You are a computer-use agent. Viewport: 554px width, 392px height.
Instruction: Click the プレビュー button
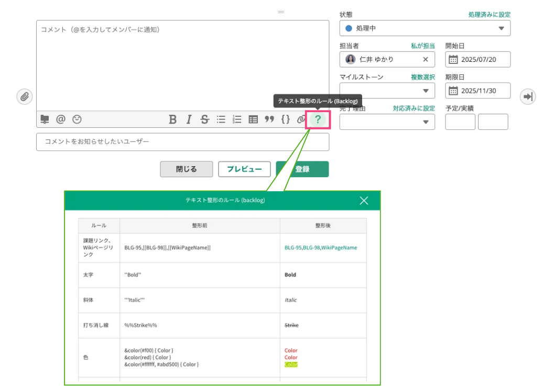point(244,169)
